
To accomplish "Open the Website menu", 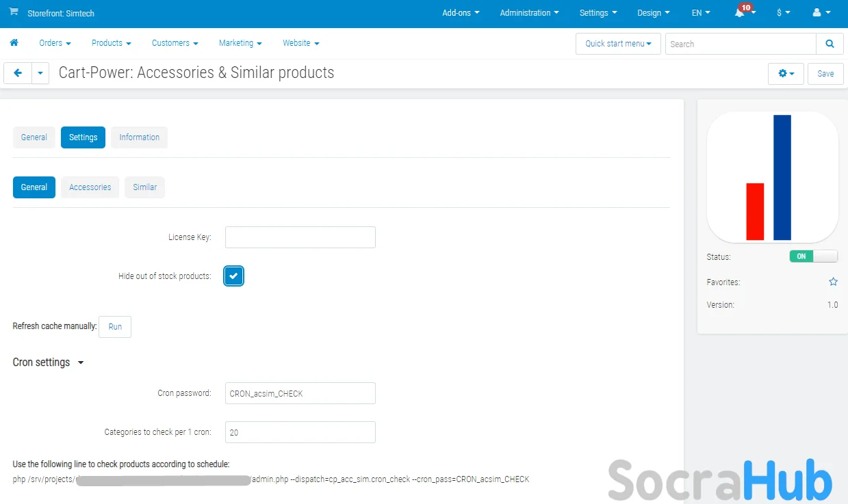I will [300, 43].
